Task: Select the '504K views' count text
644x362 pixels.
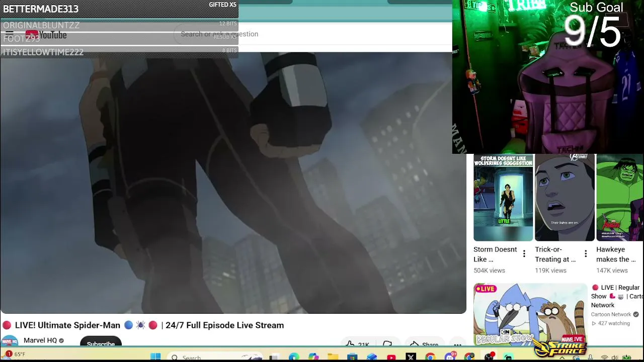Action: [x=489, y=270]
